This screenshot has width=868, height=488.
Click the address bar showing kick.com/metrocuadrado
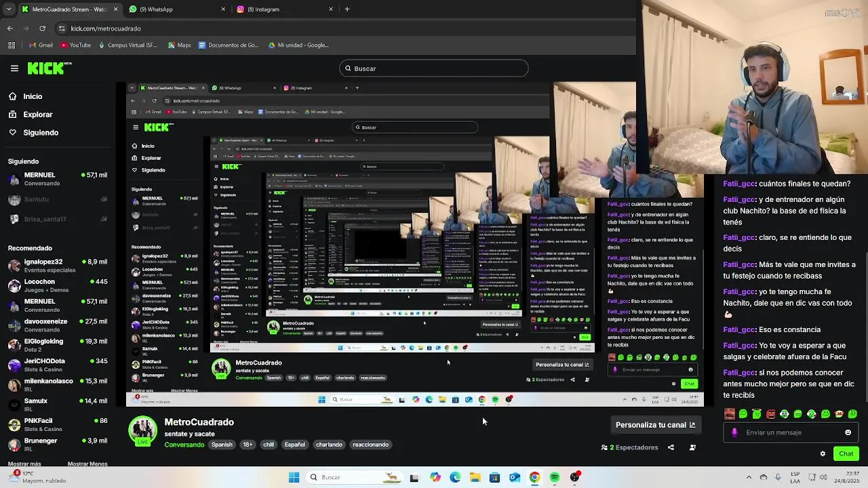point(339,28)
